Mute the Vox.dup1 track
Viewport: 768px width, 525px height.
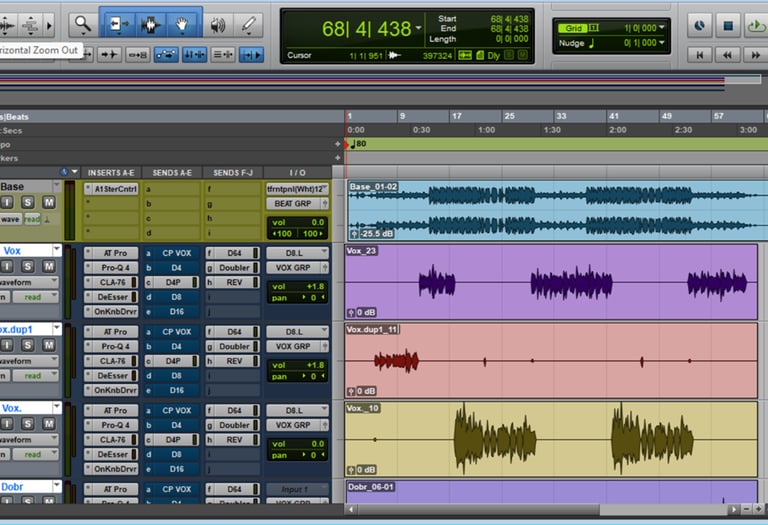pos(48,345)
